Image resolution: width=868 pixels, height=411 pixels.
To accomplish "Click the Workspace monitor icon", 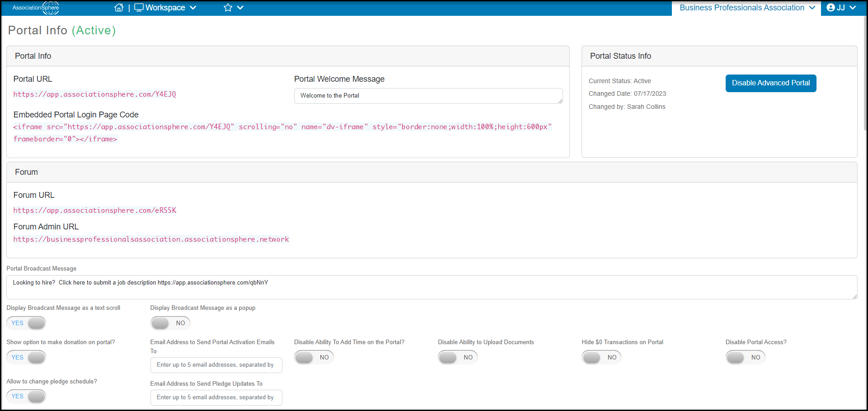I will tap(139, 8).
